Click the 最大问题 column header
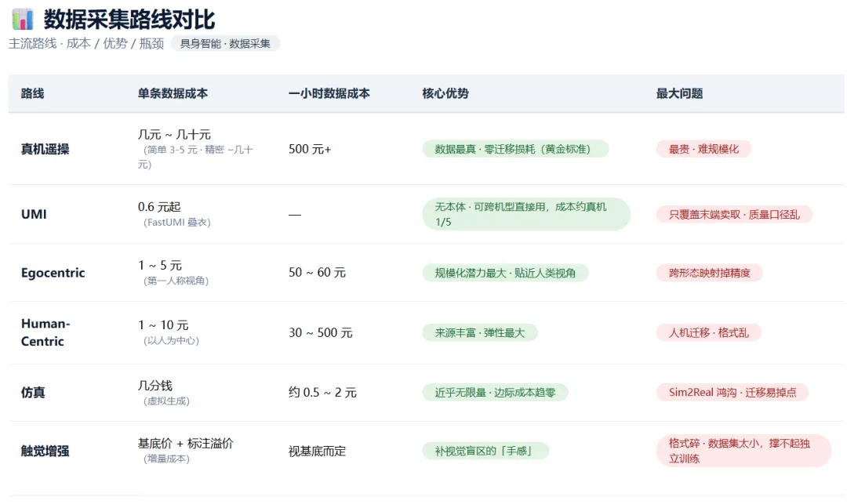Screen dimensions: 847x504 pos(679,93)
